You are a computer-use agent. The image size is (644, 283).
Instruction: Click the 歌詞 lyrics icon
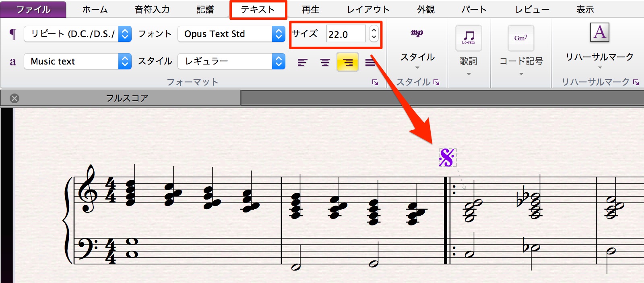click(469, 38)
